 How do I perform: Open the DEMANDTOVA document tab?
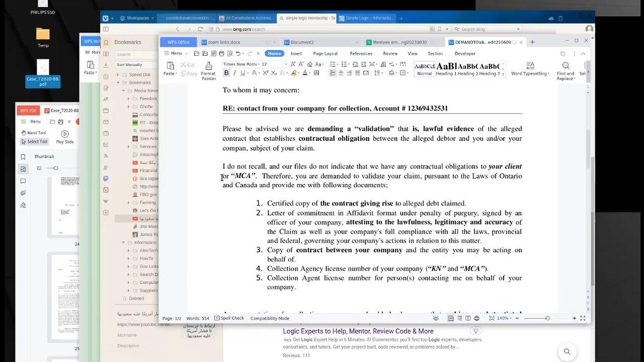click(478, 42)
